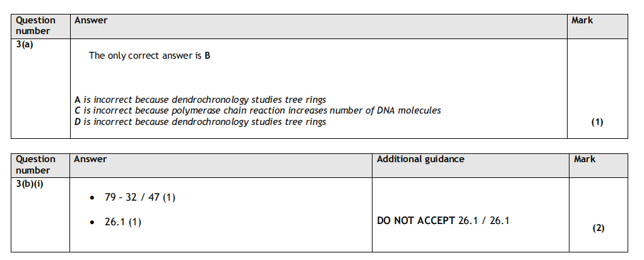Click the '79 - 32 / 47 (1)' answer line
644x260 pixels.
(x=140, y=198)
